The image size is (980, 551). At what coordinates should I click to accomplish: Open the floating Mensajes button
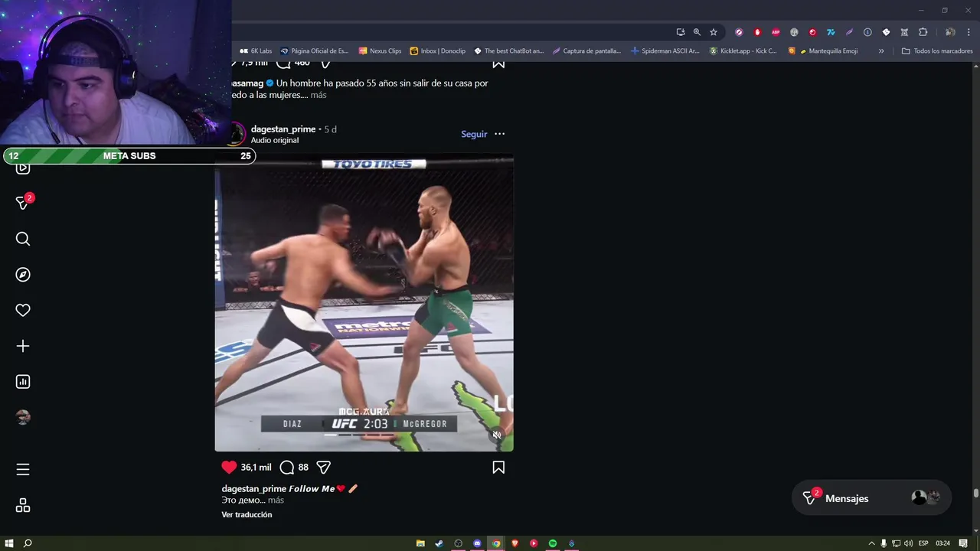(x=871, y=498)
